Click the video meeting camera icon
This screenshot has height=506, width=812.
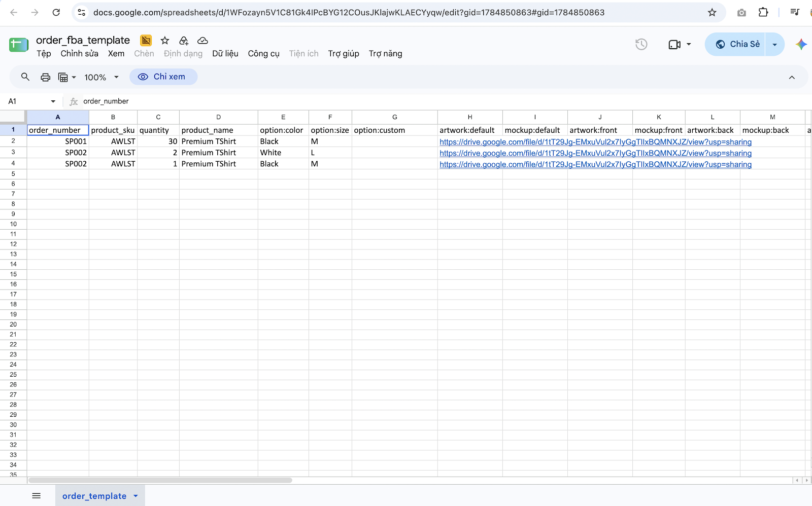point(674,45)
